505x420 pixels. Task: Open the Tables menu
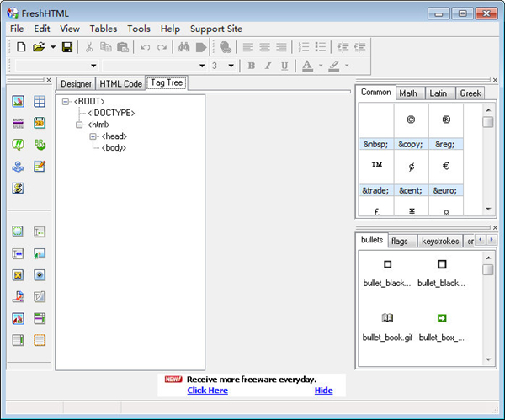tap(104, 29)
